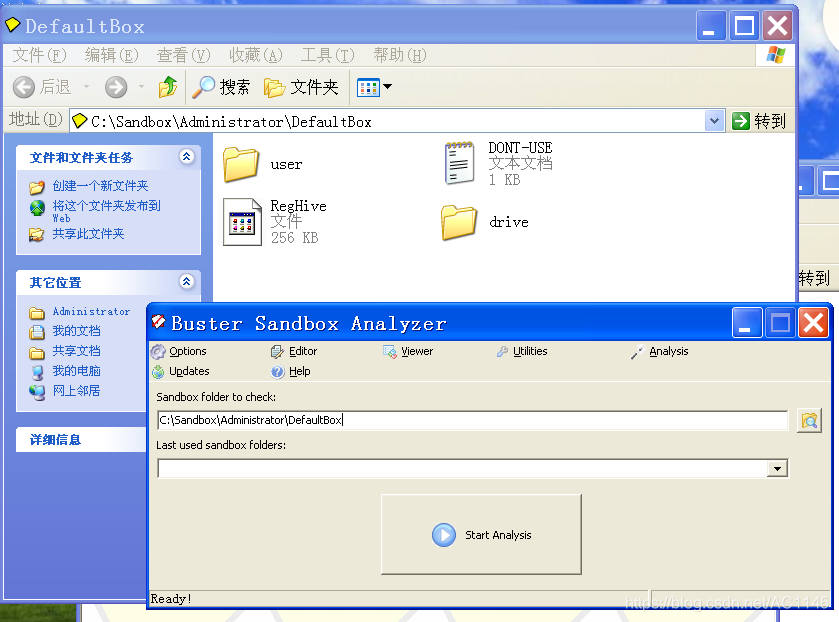Open the File (文件) menu in Explorer

coord(39,55)
